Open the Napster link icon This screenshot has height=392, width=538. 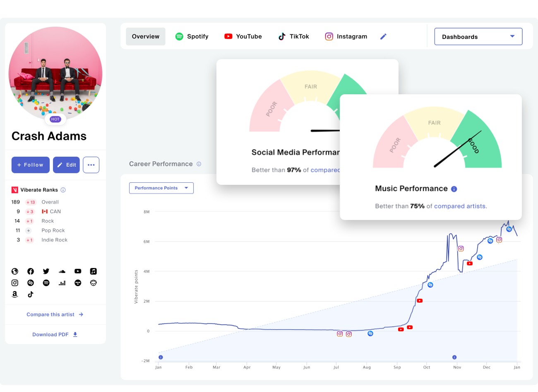click(x=94, y=283)
